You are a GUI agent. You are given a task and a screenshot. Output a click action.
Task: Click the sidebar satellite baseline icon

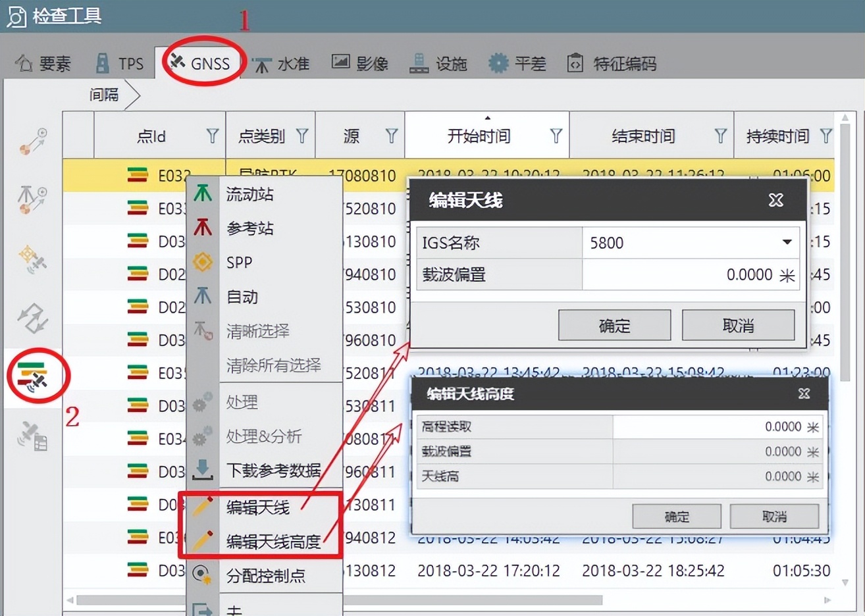[32, 259]
